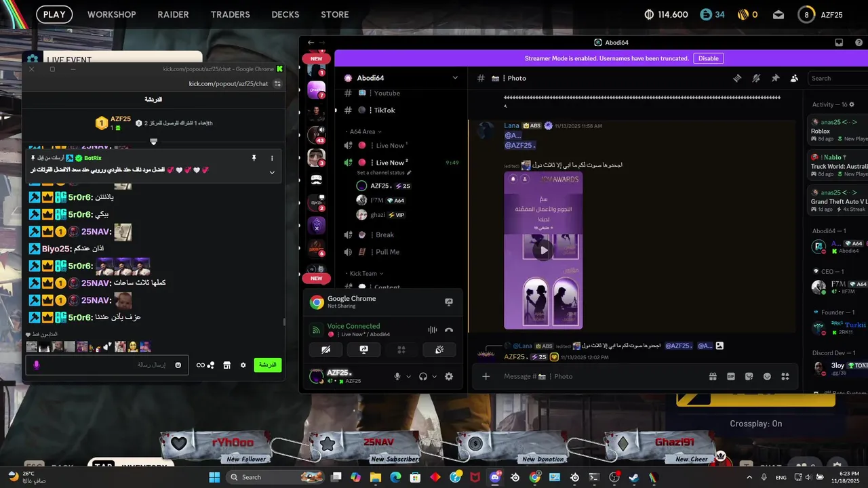Open mail icon in game top bar
Screen dimensions: 868x488
[x=778, y=14]
